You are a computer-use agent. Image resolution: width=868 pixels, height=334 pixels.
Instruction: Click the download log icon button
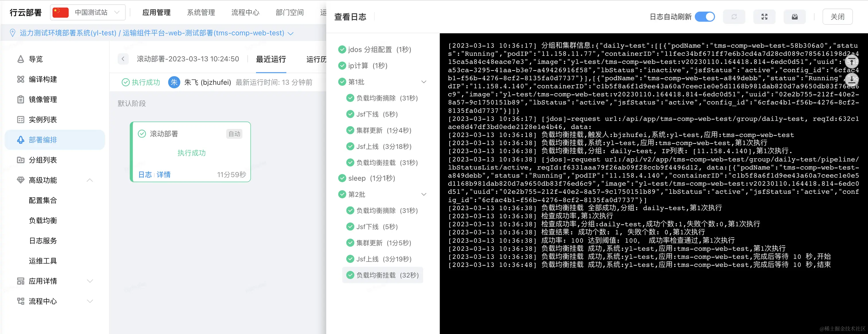tap(795, 17)
